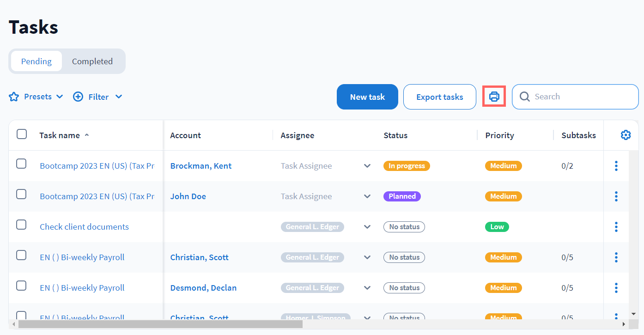Click the Presets star icon
644x335 pixels.
pos(14,97)
